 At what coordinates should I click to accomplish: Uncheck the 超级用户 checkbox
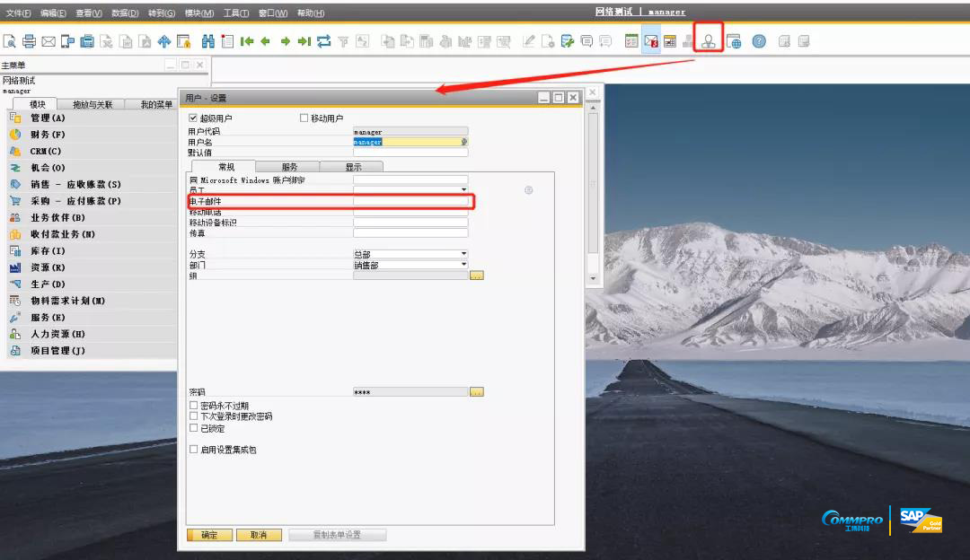[x=192, y=118]
